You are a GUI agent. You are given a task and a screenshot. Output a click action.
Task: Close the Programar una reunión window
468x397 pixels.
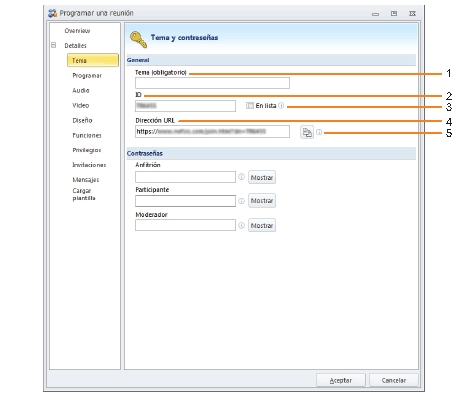[412, 13]
